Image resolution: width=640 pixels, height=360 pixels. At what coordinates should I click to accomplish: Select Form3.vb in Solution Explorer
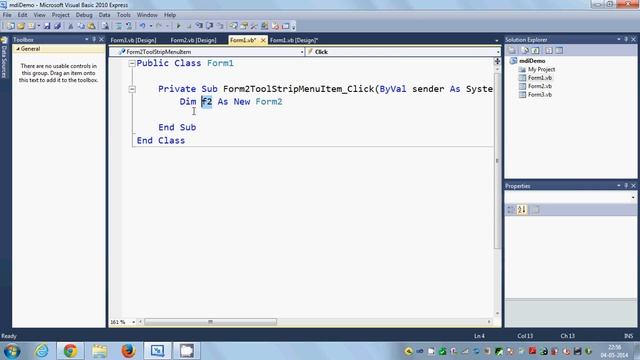point(540,94)
